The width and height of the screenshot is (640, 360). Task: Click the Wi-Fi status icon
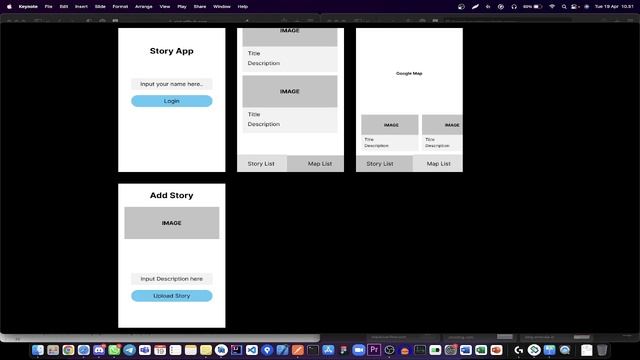(x=552, y=7)
